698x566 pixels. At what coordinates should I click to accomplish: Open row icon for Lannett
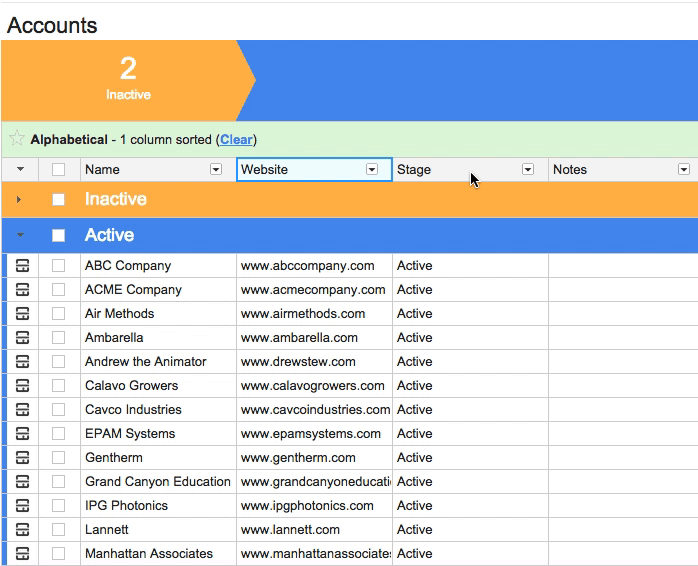coord(22,530)
